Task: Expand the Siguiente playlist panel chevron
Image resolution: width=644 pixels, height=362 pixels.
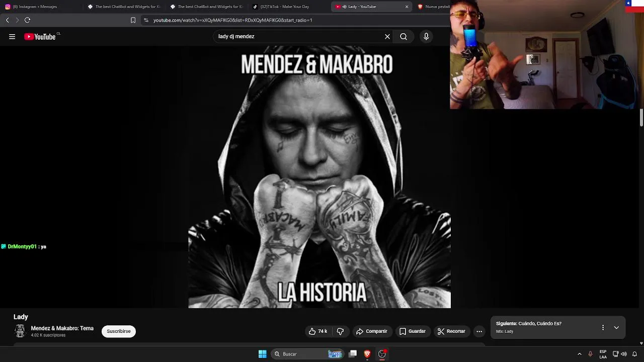Action: [x=616, y=328]
